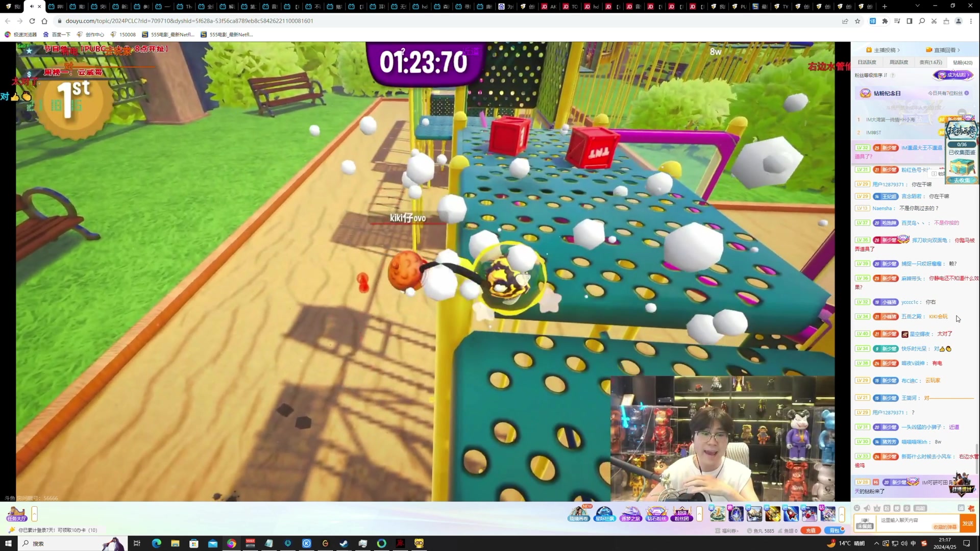Click the 充值 recharge button
The image size is (980, 551).
click(811, 531)
